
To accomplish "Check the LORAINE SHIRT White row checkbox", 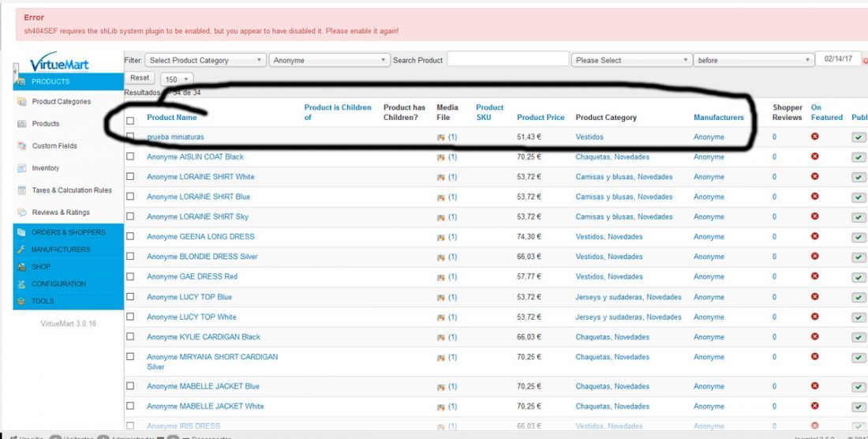I will 130,176.
